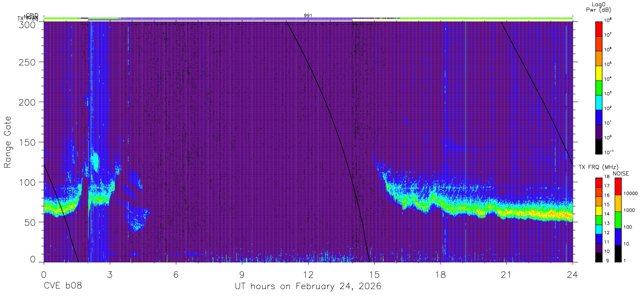The image size is (644, 297).
Task: Click the x-axis tick label '21'
Action: [506, 274]
